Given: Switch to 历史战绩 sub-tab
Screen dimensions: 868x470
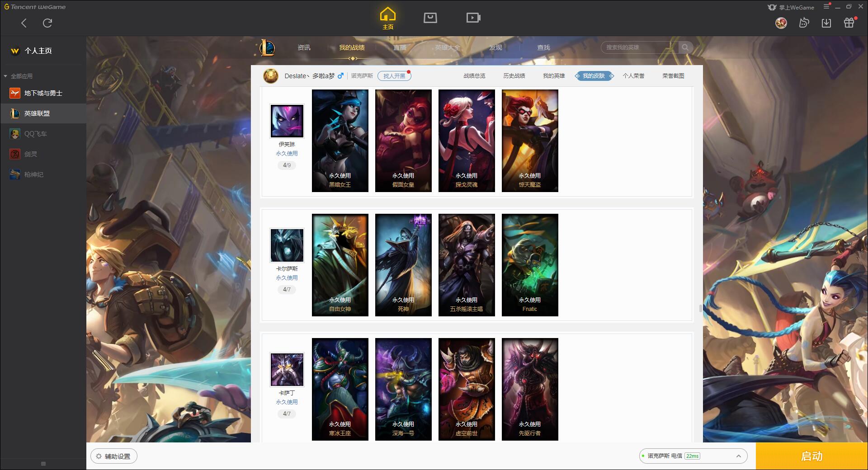Looking at the screenshot, I should coord(514,76).
